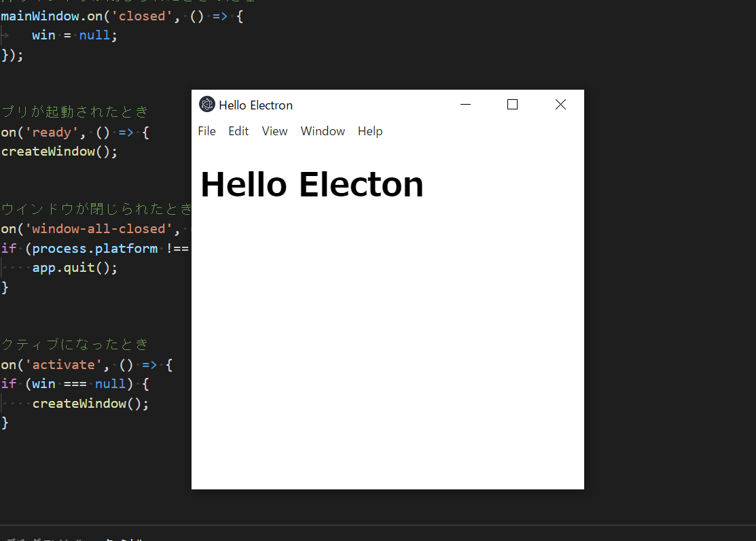756x541 pixels.
Task: Click the comment ending in クティブになったとき
Action: pos(74,345)
